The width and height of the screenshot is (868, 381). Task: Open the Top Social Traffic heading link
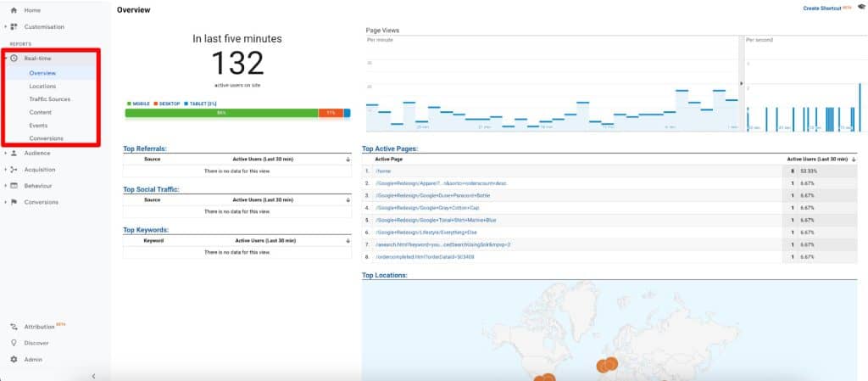(151, 189)
